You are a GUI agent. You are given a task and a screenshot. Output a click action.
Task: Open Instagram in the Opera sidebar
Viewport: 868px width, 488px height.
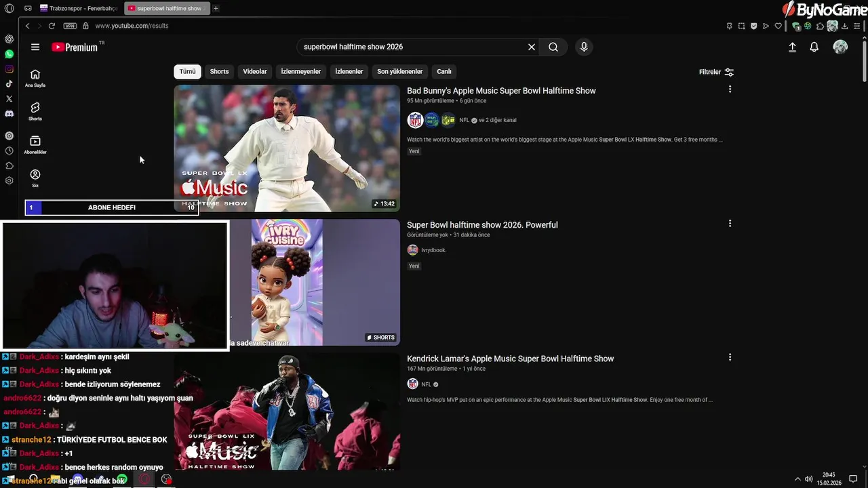9,69
